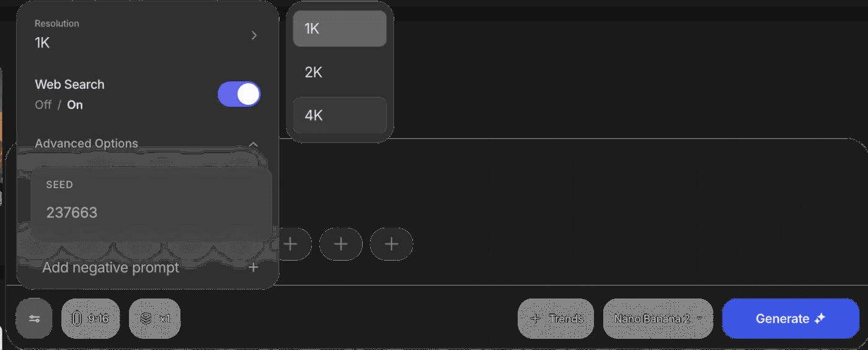Open the Nano Banana 2 model dropdown
This screenshot has height=350, width=868.
pyautogui.click(x=658, y=318)
